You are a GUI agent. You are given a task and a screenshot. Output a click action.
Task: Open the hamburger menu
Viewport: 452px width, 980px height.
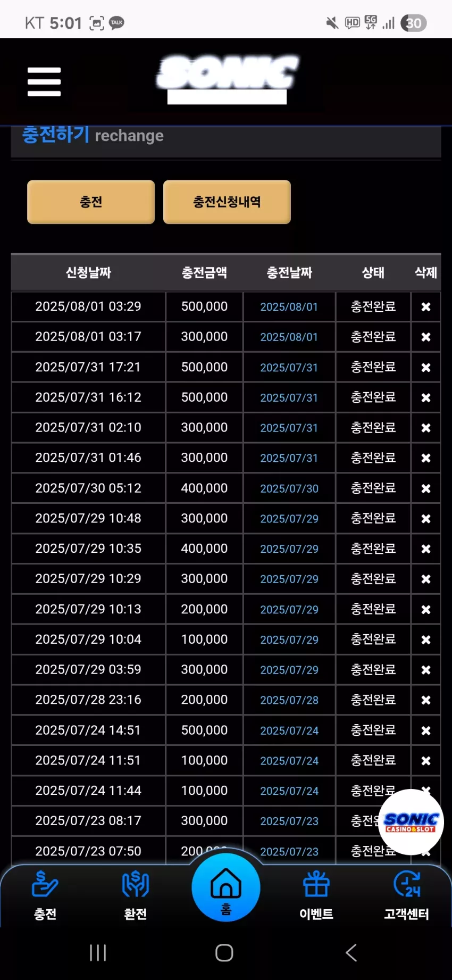tap(44, 81)
